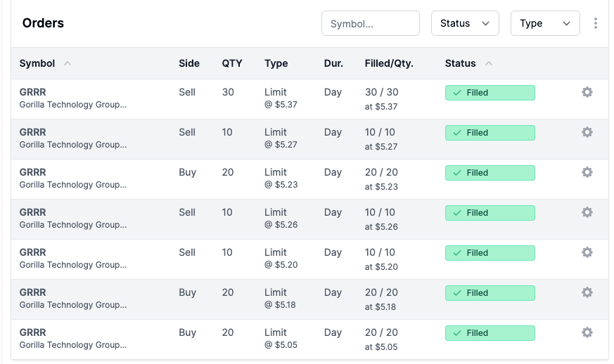Click Filled badge on $5.37 order
The height and width of the screenshot is (364, 614).
click(x=490, y=93)
